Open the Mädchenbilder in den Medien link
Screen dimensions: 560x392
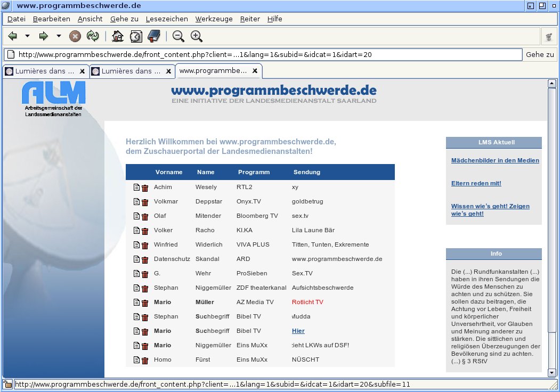pos(495,160)
